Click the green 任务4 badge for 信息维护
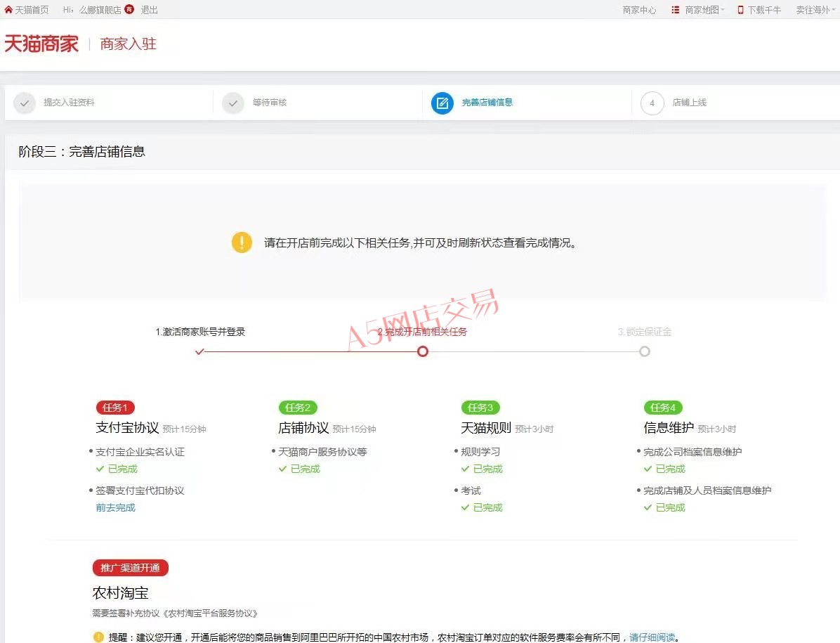 [663, 408]
